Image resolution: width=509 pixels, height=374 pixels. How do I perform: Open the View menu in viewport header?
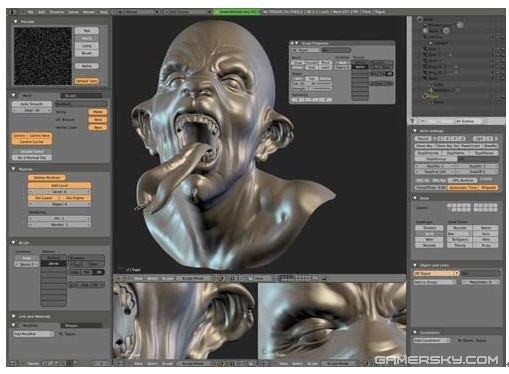[138, 278]
